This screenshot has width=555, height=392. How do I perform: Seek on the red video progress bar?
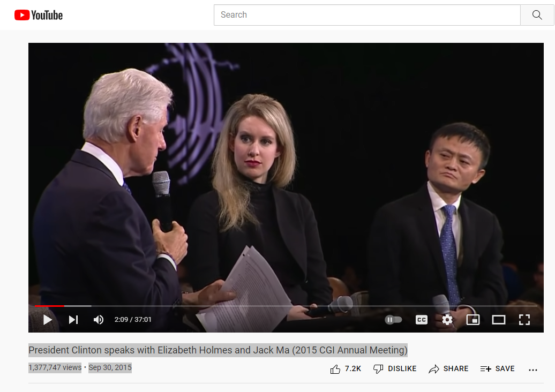(x=286, y=306)
